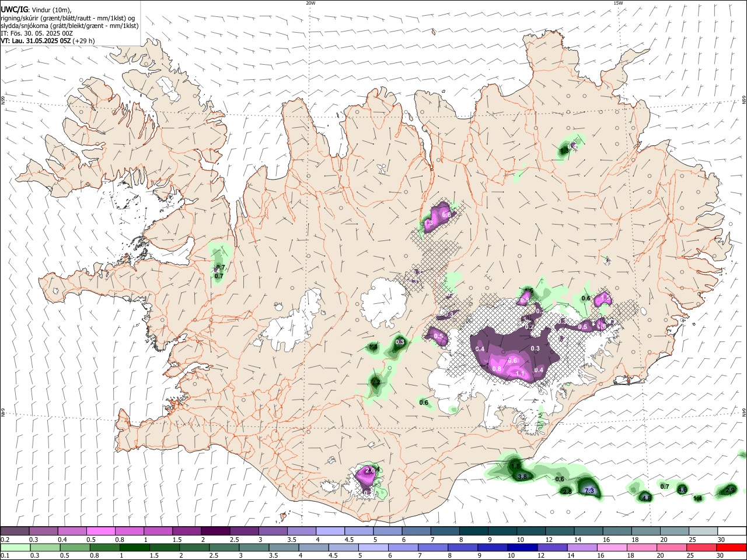The width and height of the screenshot is (747, 560).
Task: Click the 1.5 snowfall value on the map
Action: tap(606, 299)
